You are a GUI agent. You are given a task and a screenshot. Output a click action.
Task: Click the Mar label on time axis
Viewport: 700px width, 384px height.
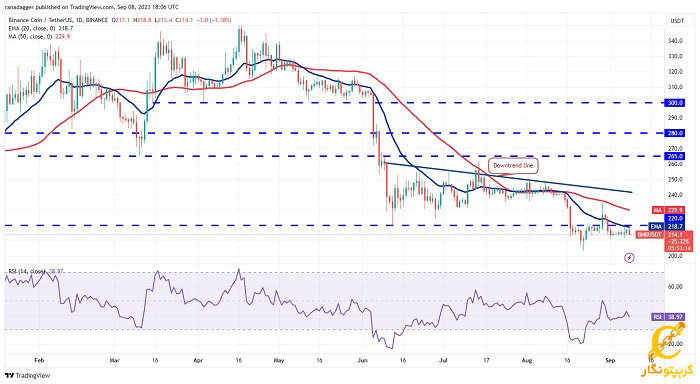point(114,360)
